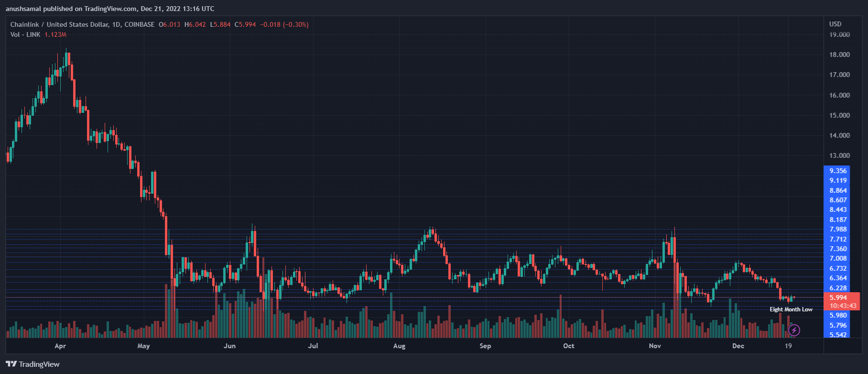
Task: Click the 18.000 price scale value
Action: (x=839, y=55)
